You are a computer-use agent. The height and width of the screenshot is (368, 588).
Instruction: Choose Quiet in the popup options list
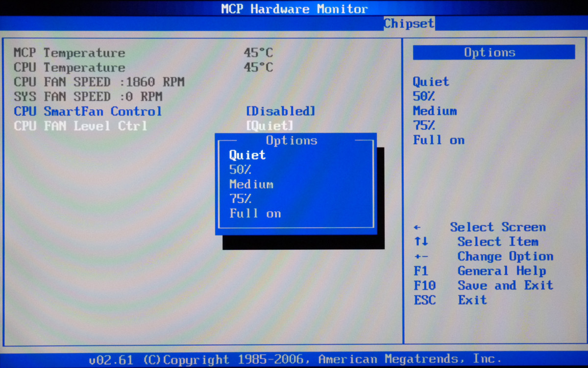click(x=247, y=155)
